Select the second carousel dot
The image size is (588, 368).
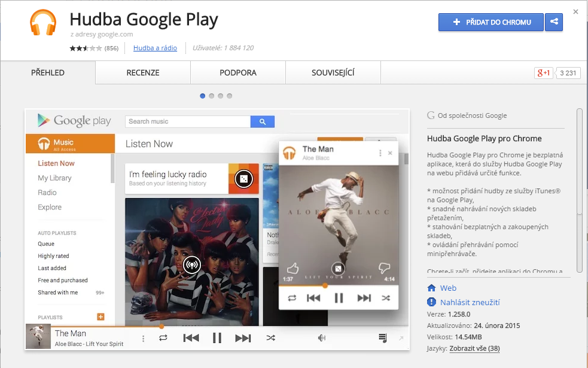[x=211, y=95]
